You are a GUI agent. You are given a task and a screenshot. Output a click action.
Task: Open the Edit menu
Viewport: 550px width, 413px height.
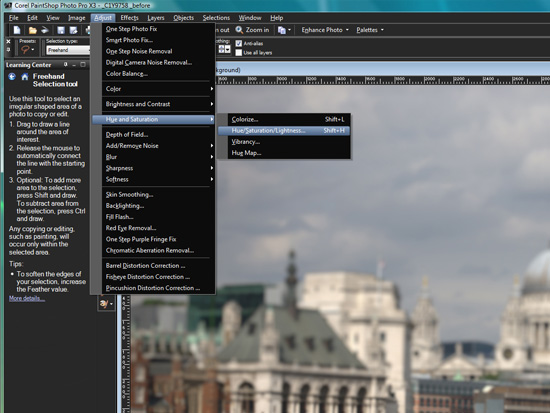coord(32,18)
